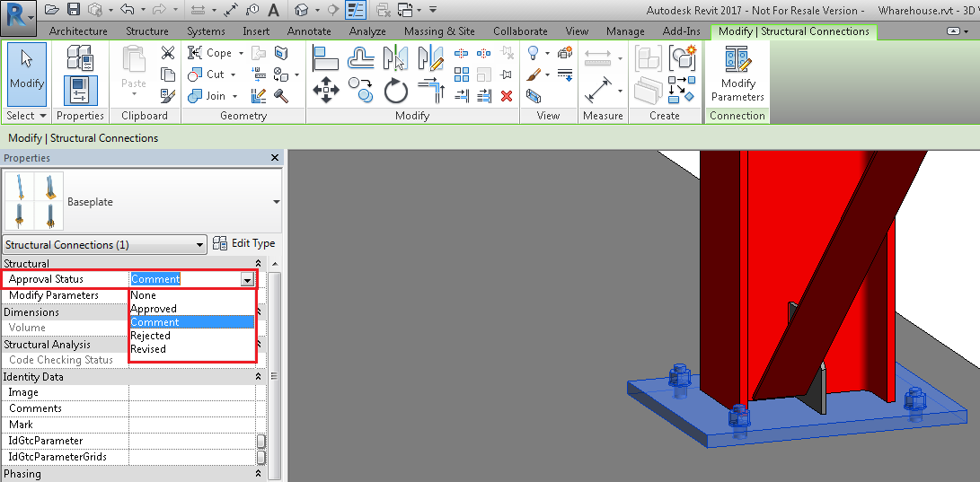The height and width of the screenshot is (482, 980).
Task: Open the Join geometry dropdown
Action: click(235, 95)
